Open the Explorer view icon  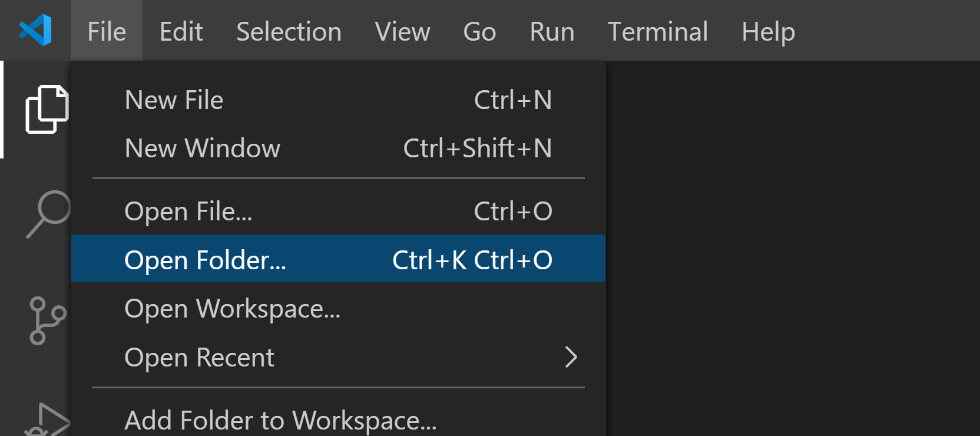(x=46, y=110)
